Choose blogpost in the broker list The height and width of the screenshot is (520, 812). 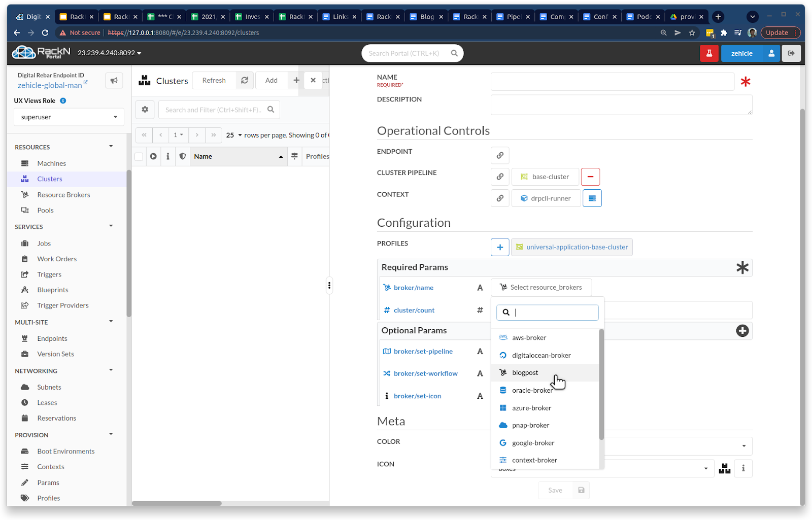point(546,372)
